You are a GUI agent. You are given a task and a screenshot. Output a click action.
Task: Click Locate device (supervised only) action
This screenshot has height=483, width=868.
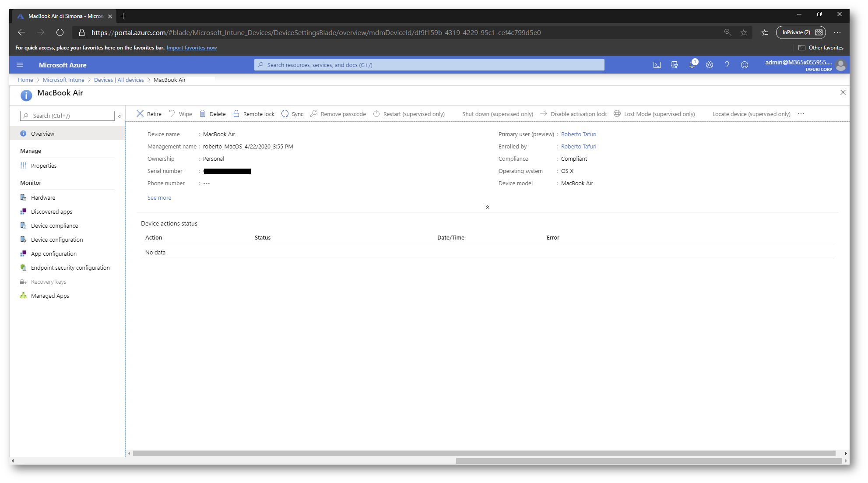[x=751, y=114]
